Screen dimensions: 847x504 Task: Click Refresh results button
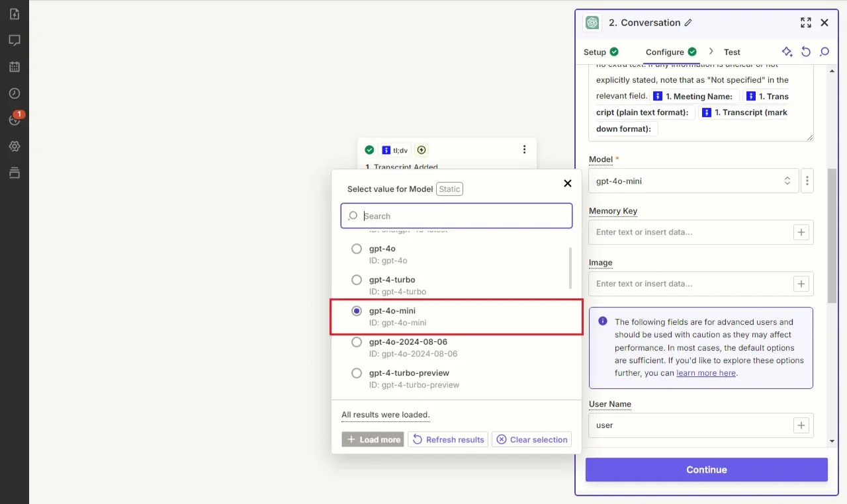(448, 439)
